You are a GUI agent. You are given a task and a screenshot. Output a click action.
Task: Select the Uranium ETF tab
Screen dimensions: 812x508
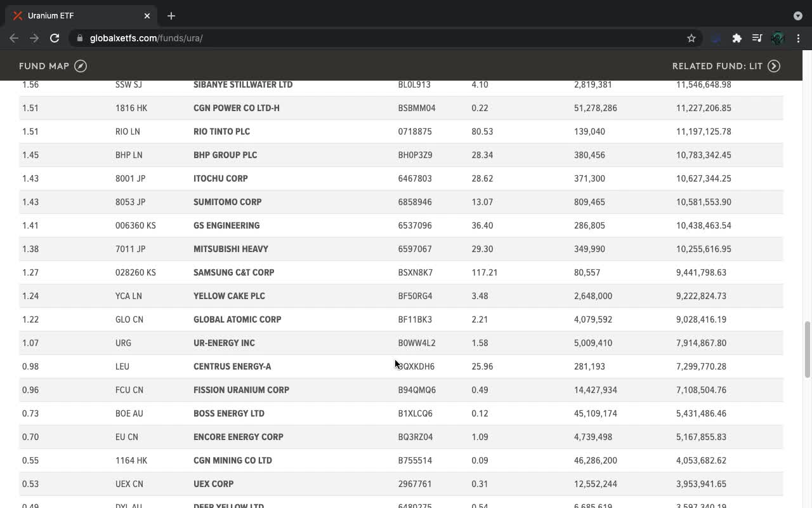[82, 16]
